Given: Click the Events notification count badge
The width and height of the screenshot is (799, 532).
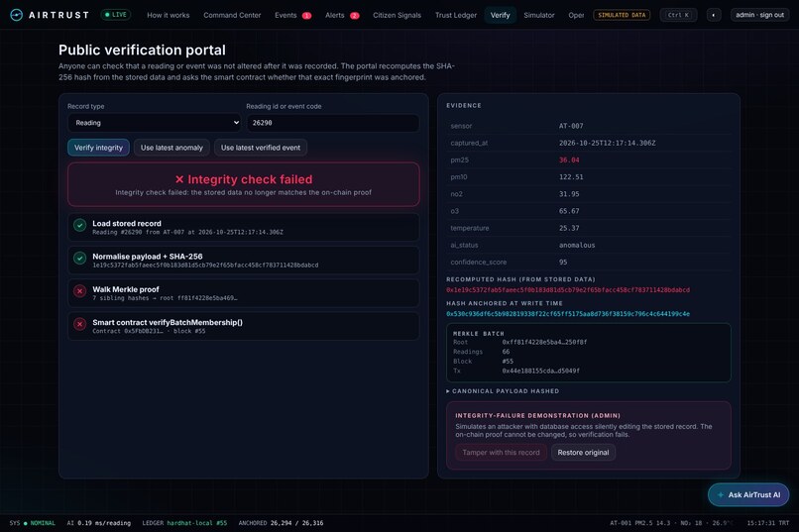Looking at the screenshot, I should point(306,16).
